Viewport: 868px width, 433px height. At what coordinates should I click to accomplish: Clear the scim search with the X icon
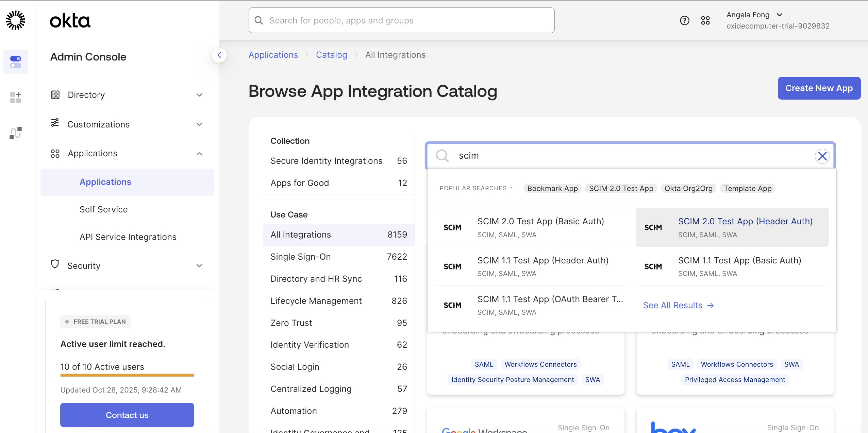[822, 156]
